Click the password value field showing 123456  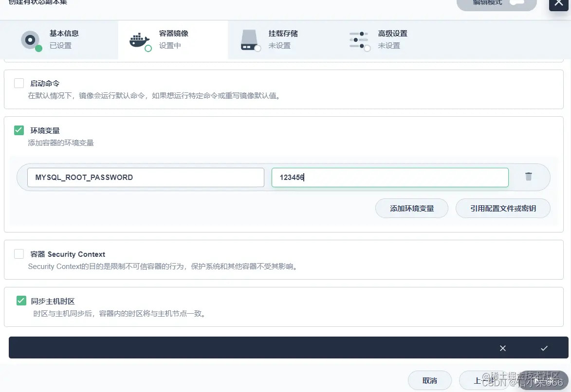click(x=389, y=177)
